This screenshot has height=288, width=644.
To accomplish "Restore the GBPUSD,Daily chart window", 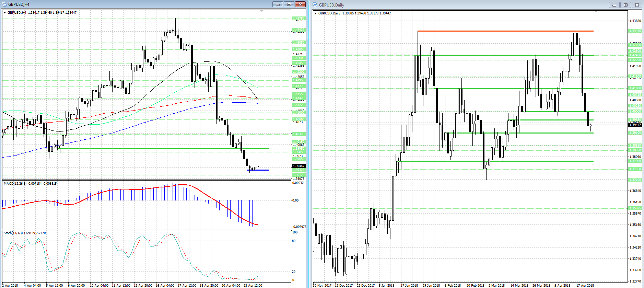I will coord(625,5).
